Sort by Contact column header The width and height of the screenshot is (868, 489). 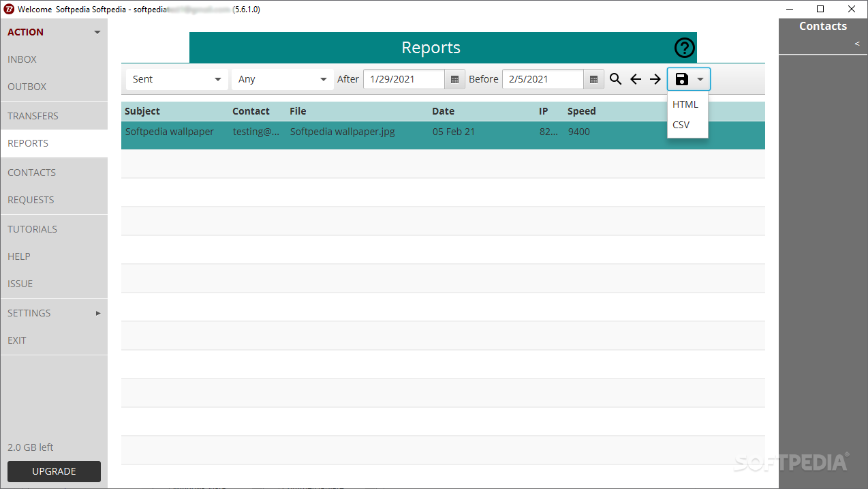coord(251,111)
